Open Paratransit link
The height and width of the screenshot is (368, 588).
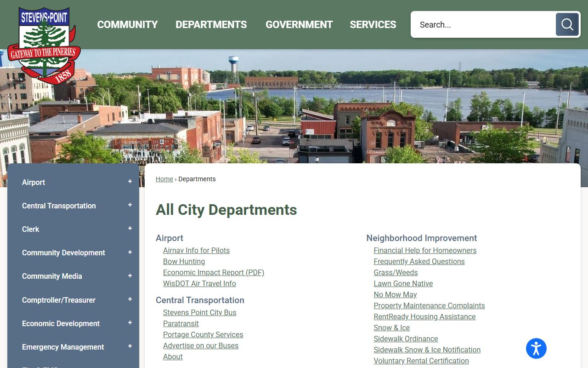(181, 323)
